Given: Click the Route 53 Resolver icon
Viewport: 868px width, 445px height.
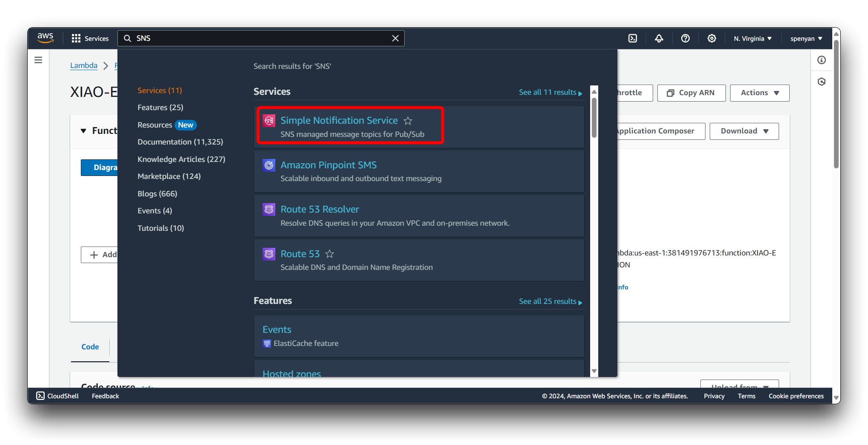Looking at the screenshot, I should tap(269, 209).
